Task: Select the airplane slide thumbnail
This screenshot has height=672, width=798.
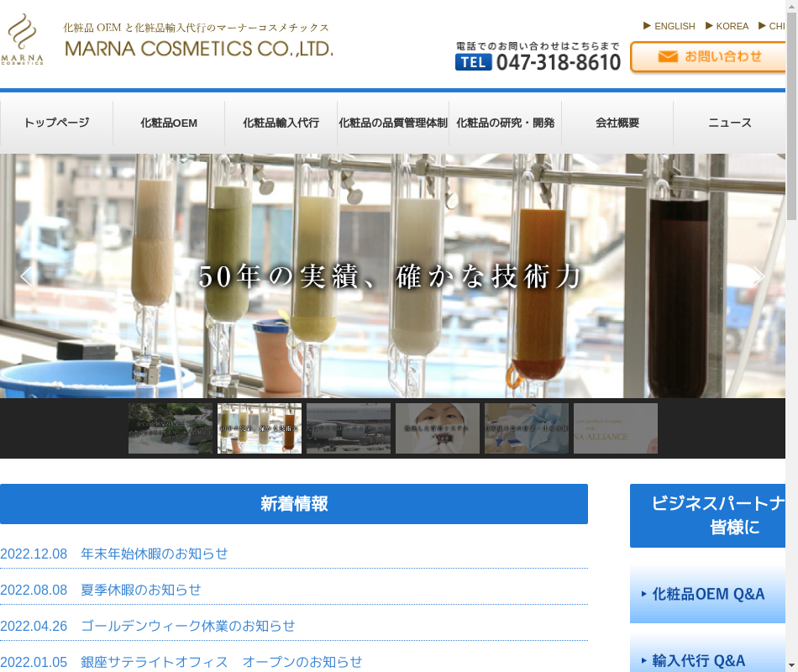Action: pyautogui.click(x=349, y=428)
